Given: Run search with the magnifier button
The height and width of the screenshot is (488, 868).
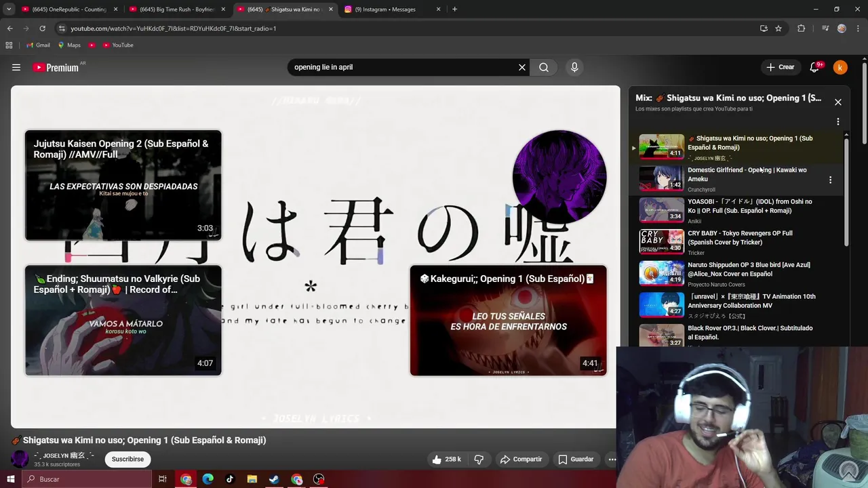Looking at the screenshot, I should click(x=544, y=67).
